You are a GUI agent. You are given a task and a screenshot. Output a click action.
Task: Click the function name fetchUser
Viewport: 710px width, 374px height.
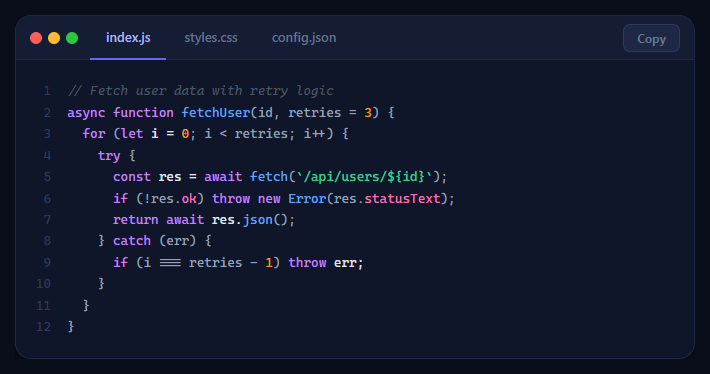216,112
